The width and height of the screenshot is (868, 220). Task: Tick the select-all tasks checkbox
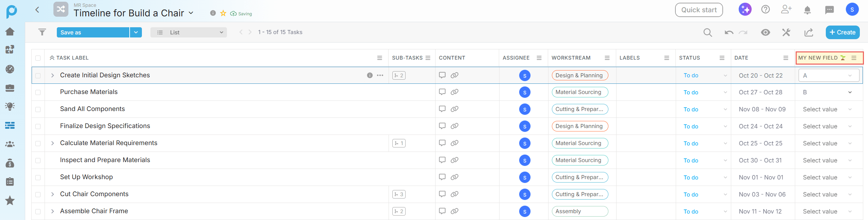point(38,58)
